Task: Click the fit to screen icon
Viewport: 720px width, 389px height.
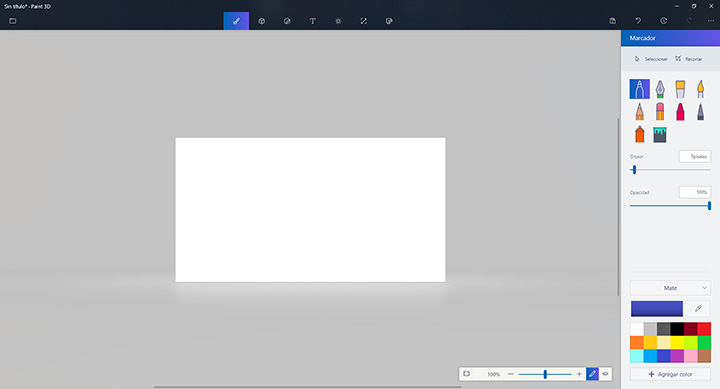Action: coord(466,374)
